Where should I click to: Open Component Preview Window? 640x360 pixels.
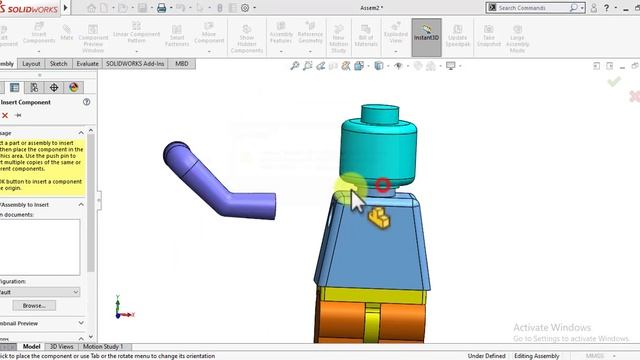click(x=93, y=38)
